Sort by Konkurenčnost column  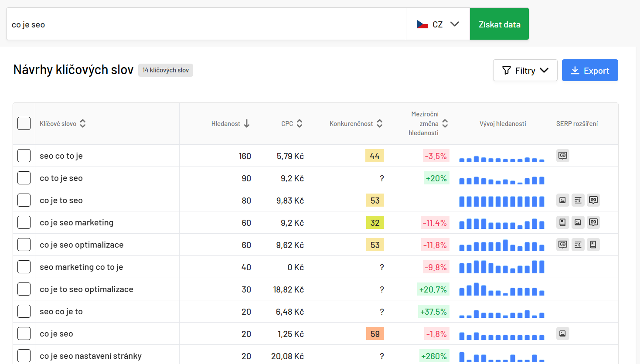[356, 124]
